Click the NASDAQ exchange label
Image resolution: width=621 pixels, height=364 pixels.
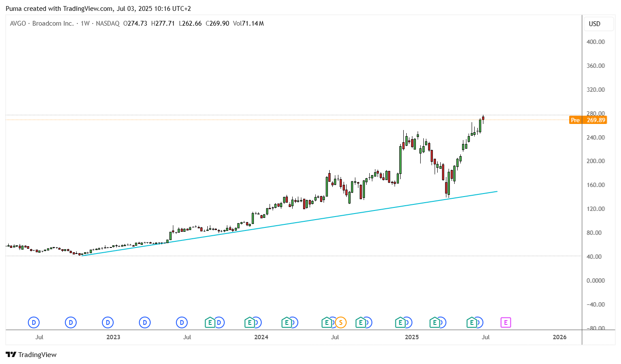coord(107,23)
